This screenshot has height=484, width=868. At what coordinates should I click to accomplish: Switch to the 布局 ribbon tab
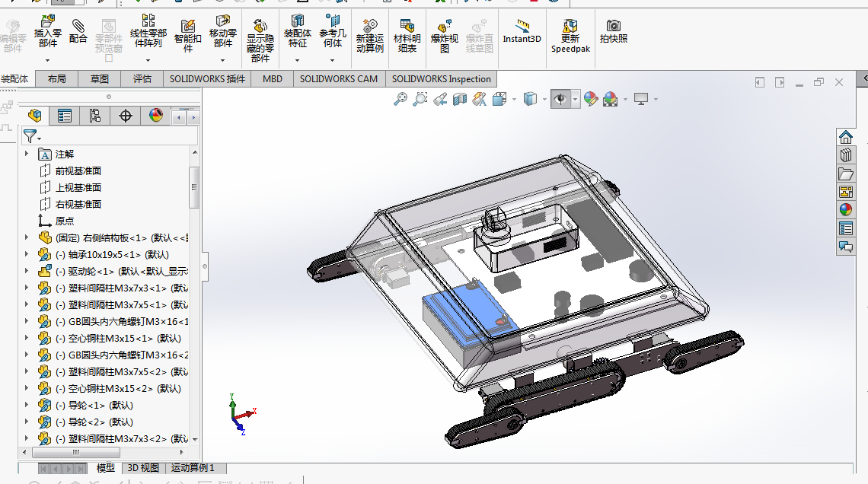click(56, 79)
